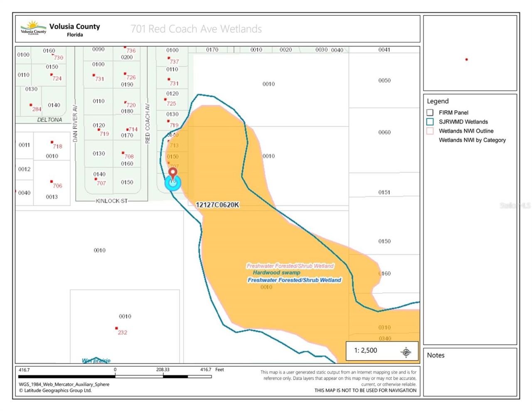Click the red location pin marker

click(172, 173)
